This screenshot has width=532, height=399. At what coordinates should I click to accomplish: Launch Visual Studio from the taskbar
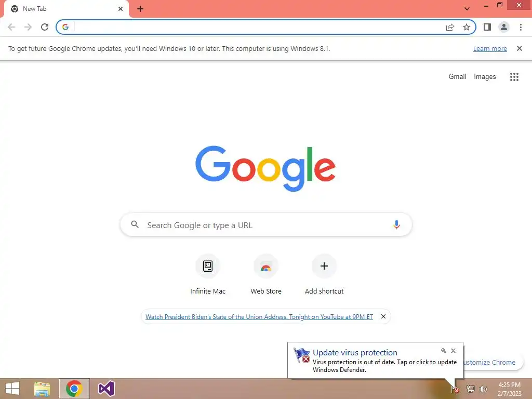(106, 389)
